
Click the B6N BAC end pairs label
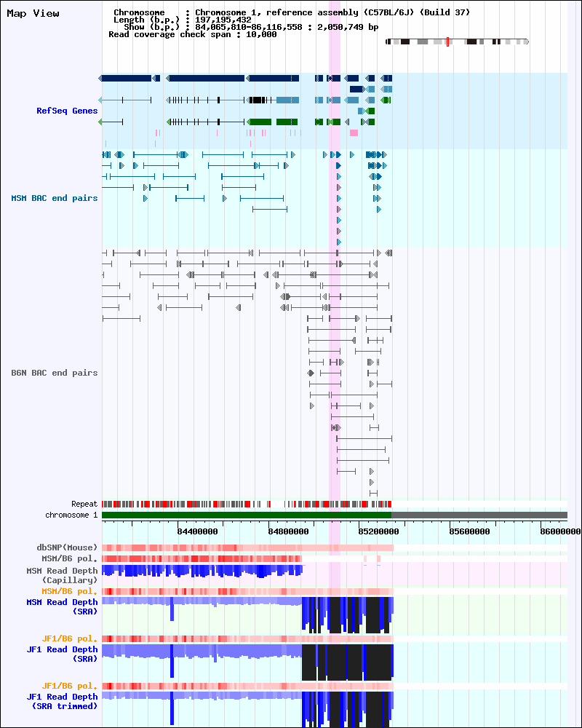point(55,373)
